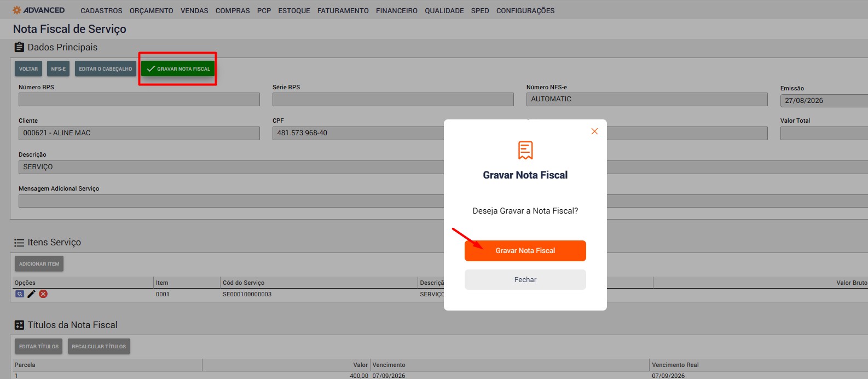The width and height of the screenshot is (868, 379).
Task: Open the VENDAS menu
Action: (x=194, y=10)
